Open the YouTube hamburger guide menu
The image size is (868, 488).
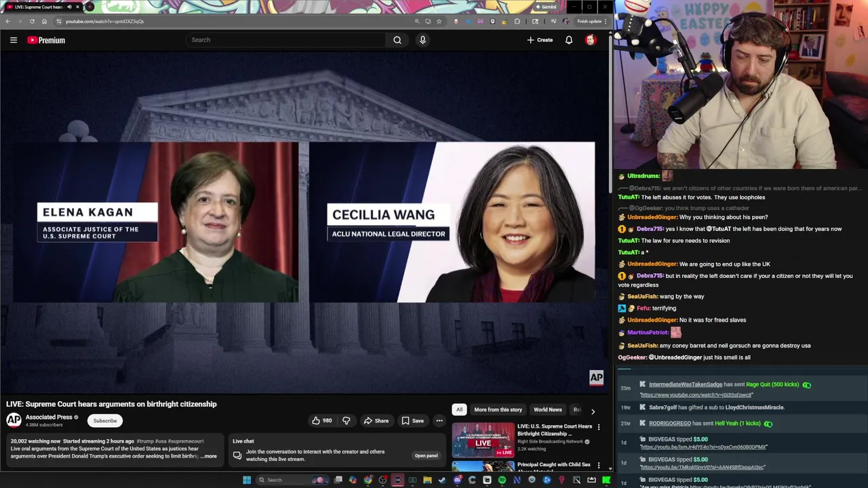coord(14,40)
